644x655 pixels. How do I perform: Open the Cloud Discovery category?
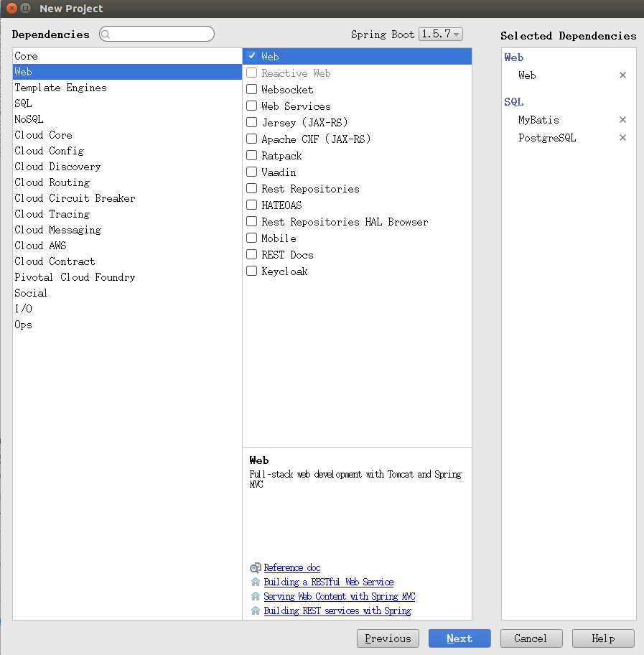[x=127, y=167]
